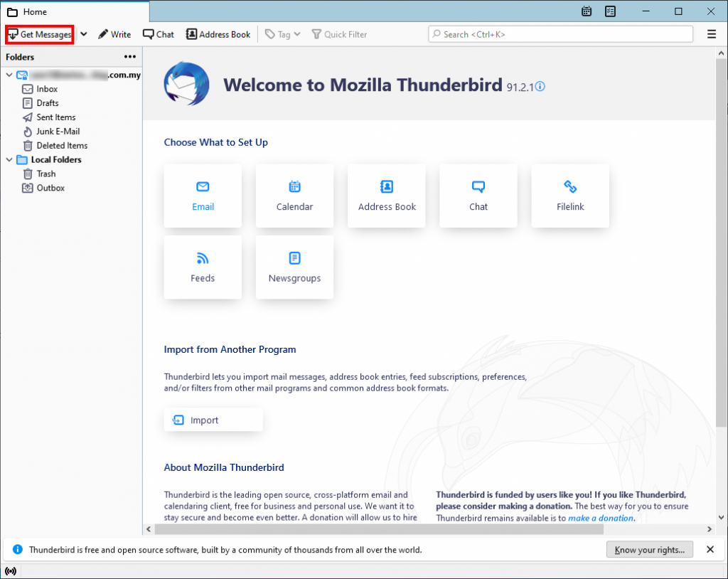Set up an Email account card
The image size is (728, 579).
point(203,196)
